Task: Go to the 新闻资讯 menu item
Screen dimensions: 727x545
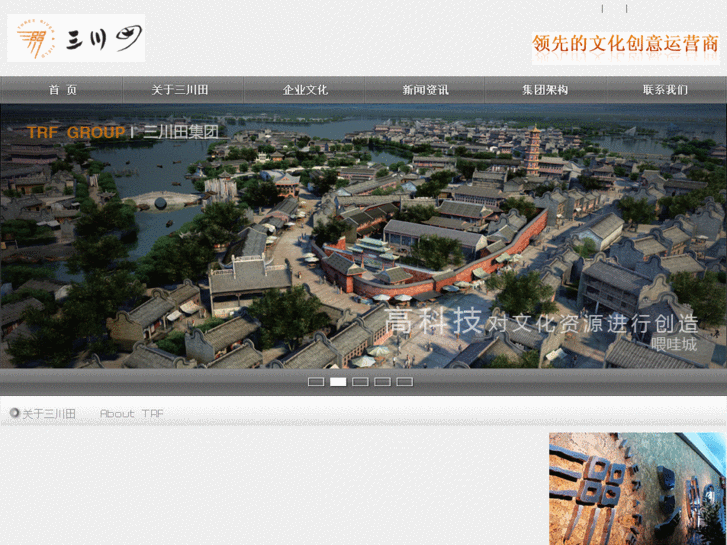Action: [425, 90]
